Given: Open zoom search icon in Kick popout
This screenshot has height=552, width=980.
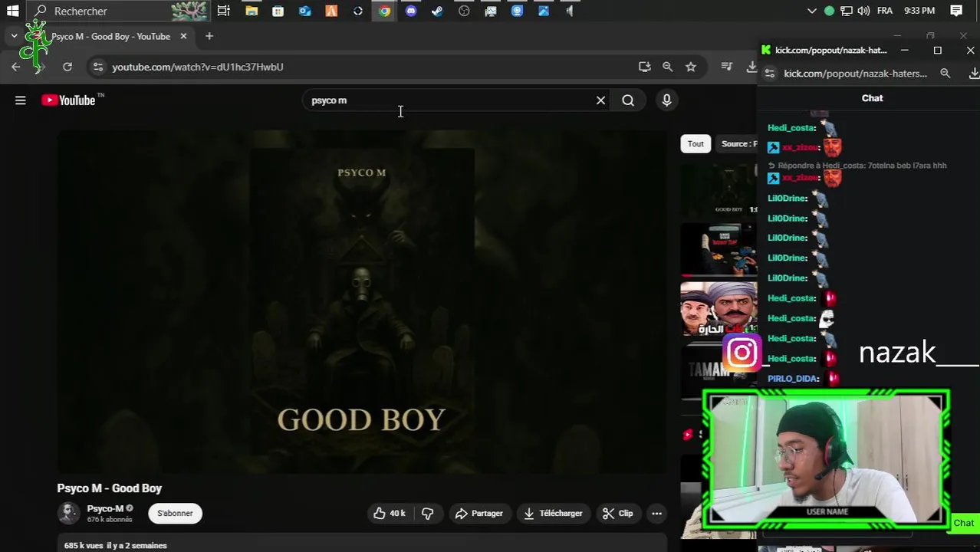Looking at the screenshot, I should pyautogui.click(x=945, y=74).
